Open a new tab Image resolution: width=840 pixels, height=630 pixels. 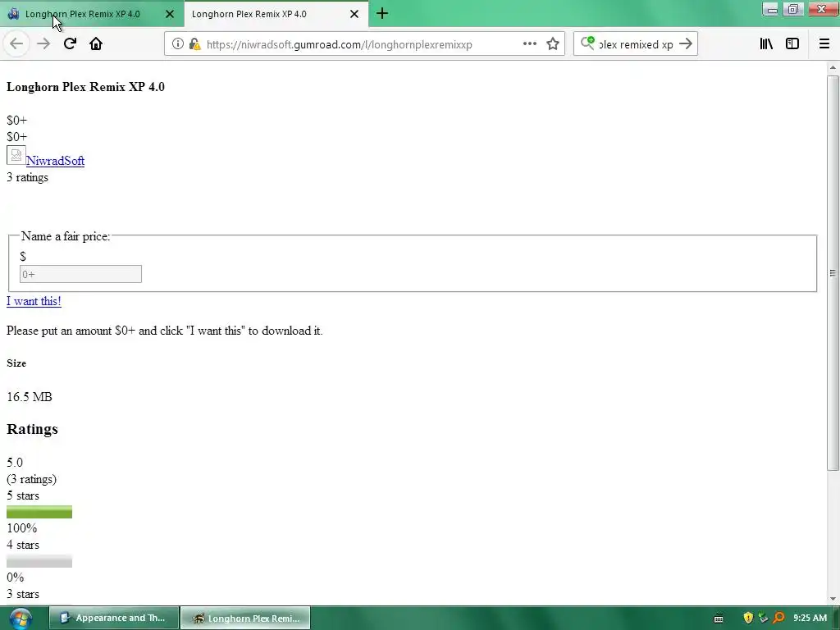(x=382, y=14)
